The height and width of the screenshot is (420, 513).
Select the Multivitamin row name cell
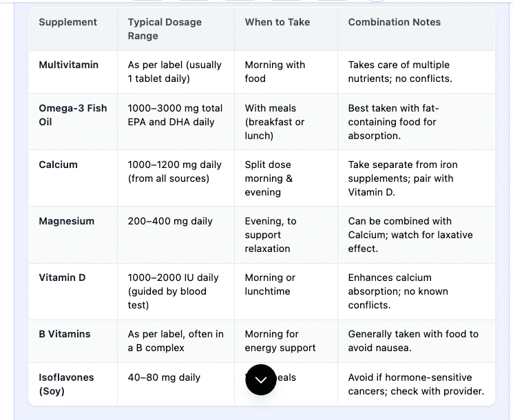coord(69,65)
